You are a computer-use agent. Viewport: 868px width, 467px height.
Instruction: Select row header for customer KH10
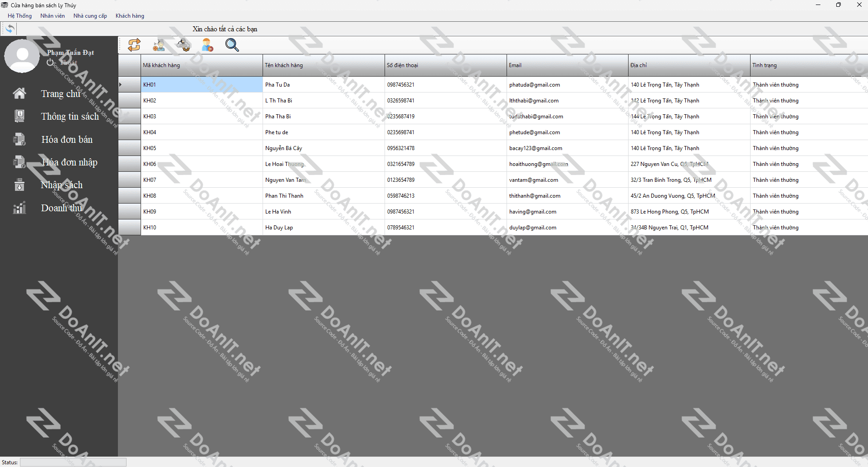point(129,227)
